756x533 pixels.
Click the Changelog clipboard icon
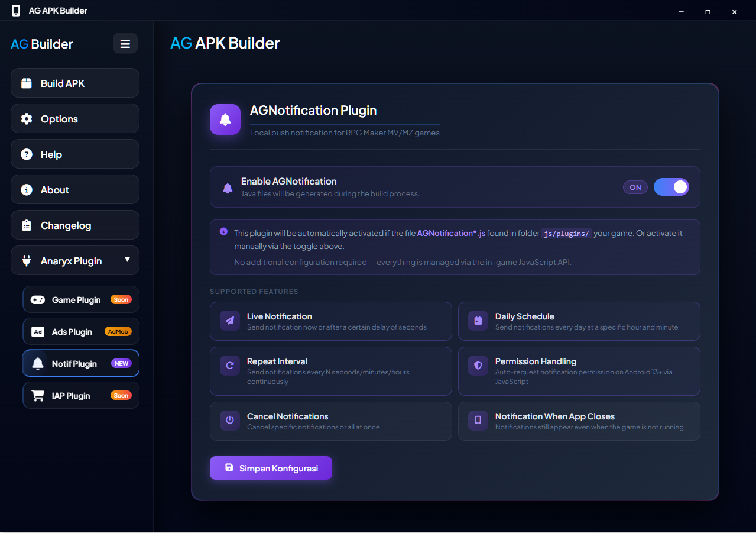(x=27, y=225)
